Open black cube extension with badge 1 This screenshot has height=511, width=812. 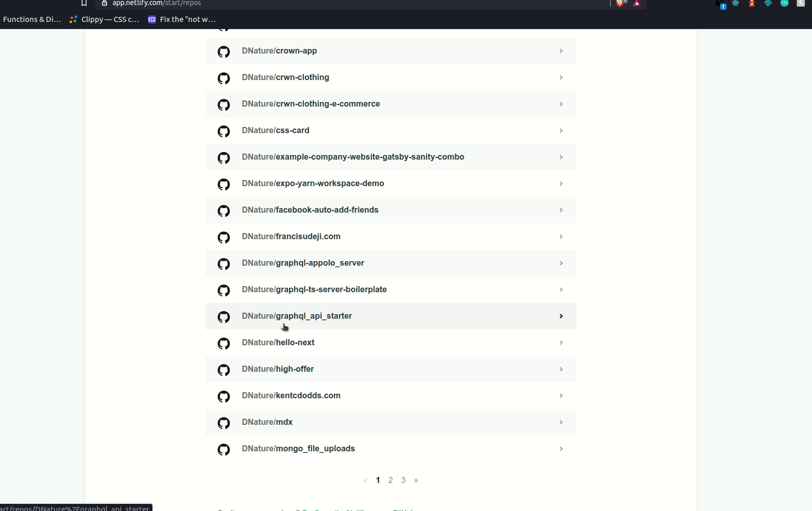[720, 4]
